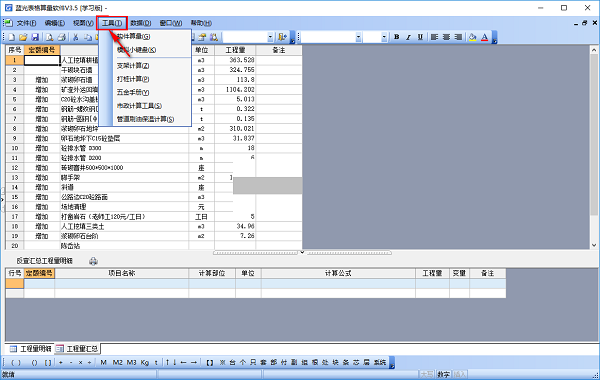Image resolution: width=600 pixels, height=380 pixels.
Task: Click the down arrow in bottom toolbar
Action: (x=174, y=362)
